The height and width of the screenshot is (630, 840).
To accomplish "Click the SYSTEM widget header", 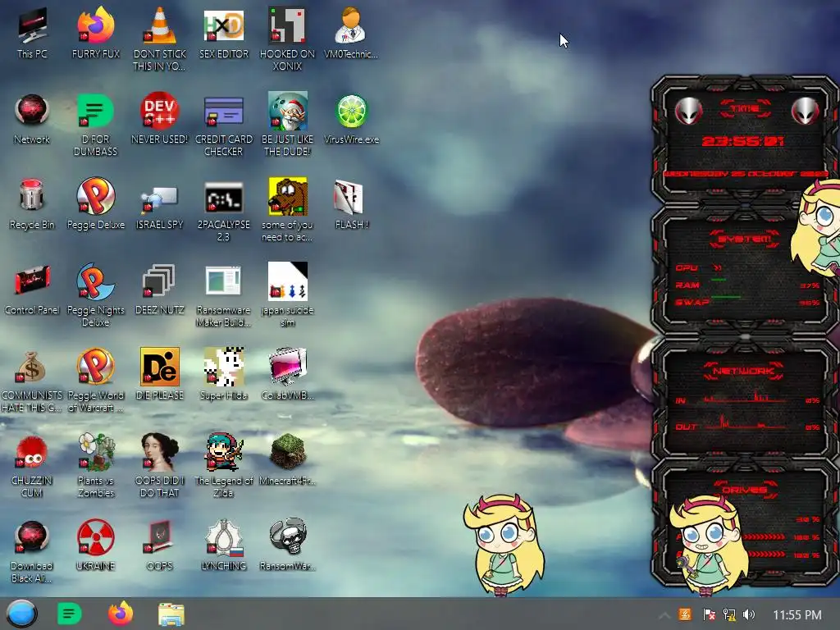I will 745,239.
